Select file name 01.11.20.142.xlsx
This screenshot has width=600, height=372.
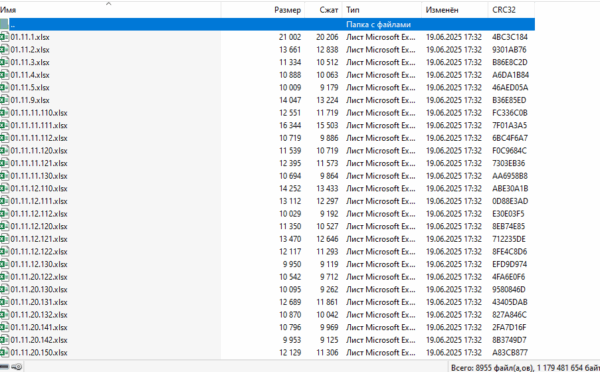39,340
